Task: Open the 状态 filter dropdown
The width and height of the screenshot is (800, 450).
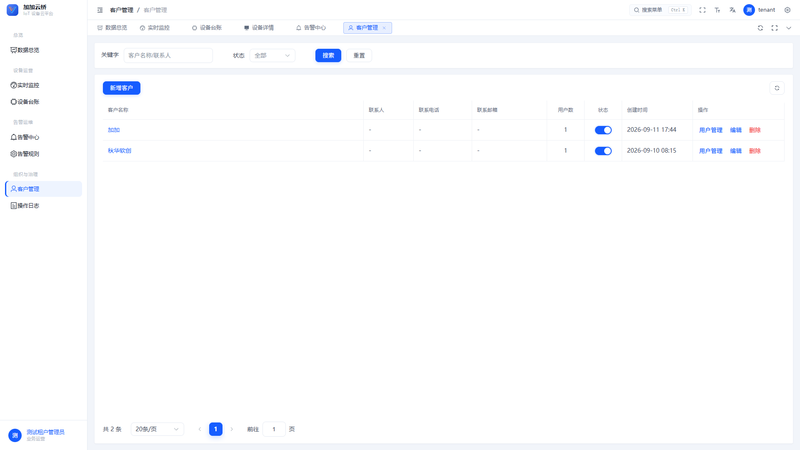Action: pos(272,56)
